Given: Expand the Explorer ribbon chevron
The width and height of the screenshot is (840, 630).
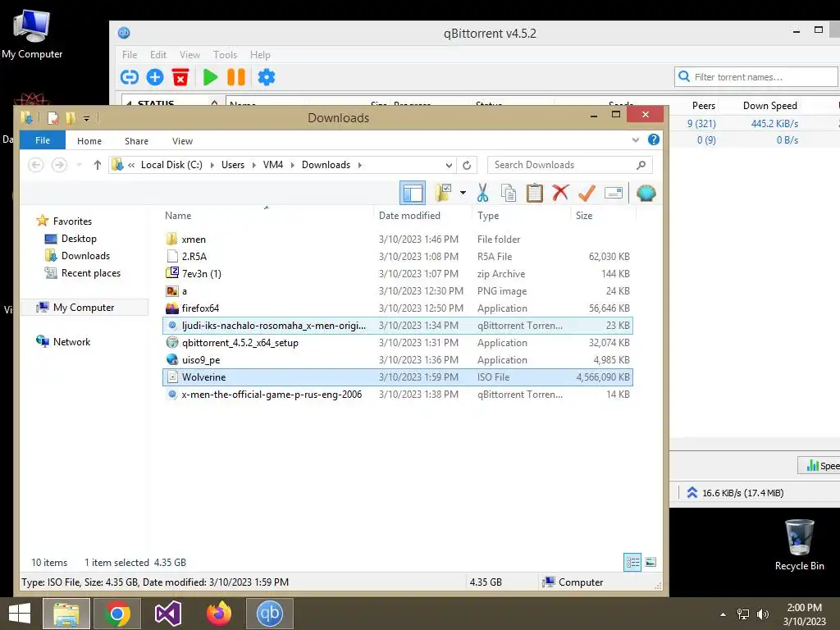Looking at the screenshot, I should click(x=636, y=140).
